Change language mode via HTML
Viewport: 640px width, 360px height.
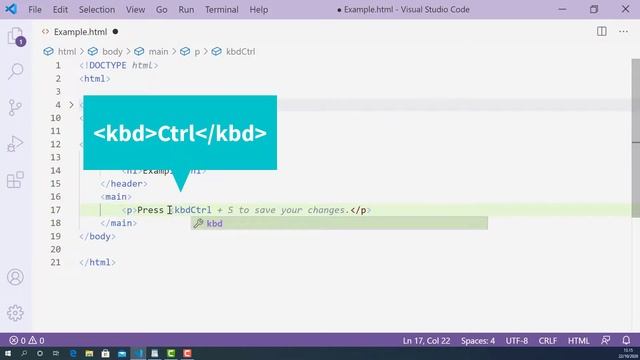click(578, 340)
